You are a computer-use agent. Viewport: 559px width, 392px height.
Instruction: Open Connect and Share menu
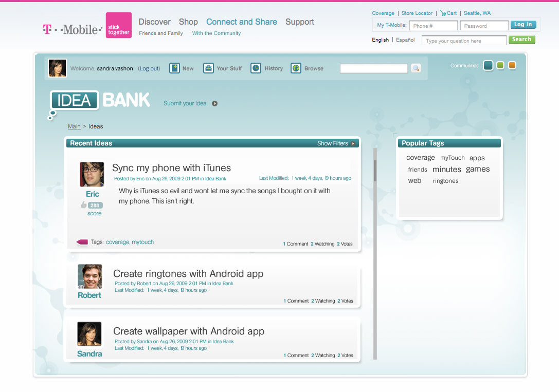point(242,22)
